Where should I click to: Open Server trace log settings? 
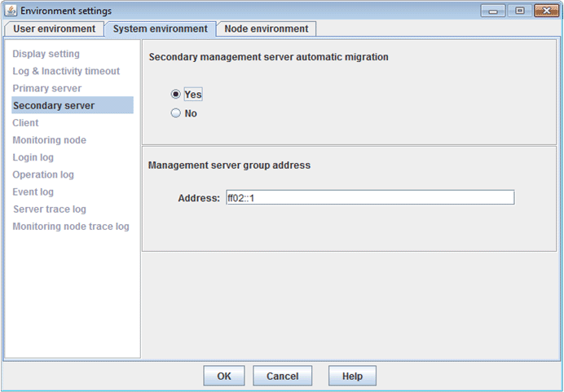tap(50, 209)
